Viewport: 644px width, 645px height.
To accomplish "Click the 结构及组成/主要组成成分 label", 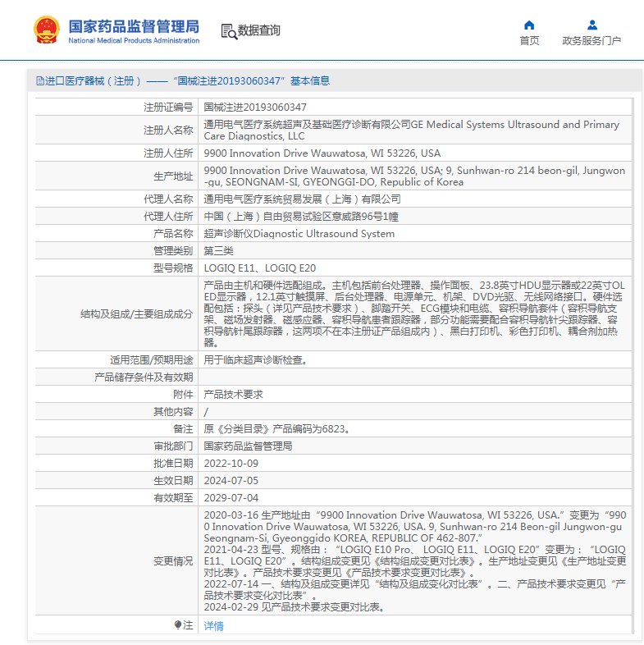I will (x=136, y=314).
